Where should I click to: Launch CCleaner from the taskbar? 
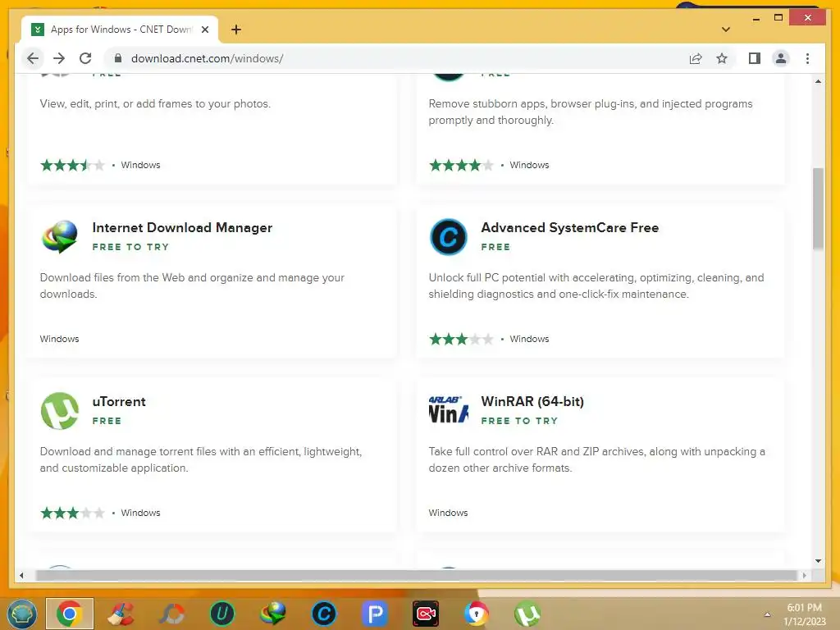(121, 614)
